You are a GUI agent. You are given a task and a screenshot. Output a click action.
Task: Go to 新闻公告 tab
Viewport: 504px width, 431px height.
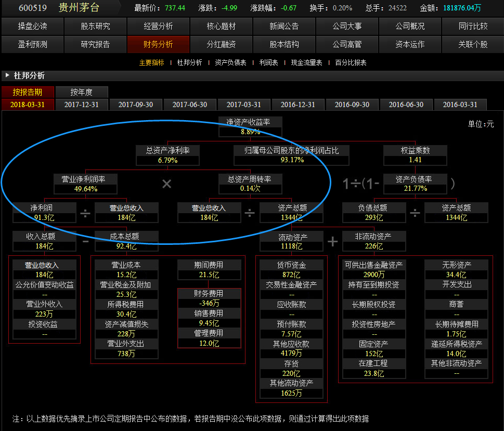284,26
